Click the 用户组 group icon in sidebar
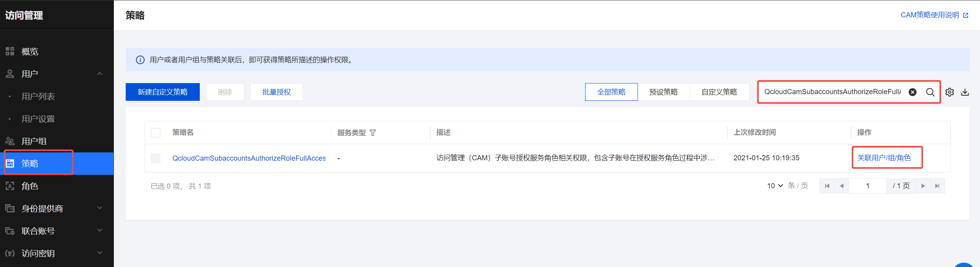 10,141
